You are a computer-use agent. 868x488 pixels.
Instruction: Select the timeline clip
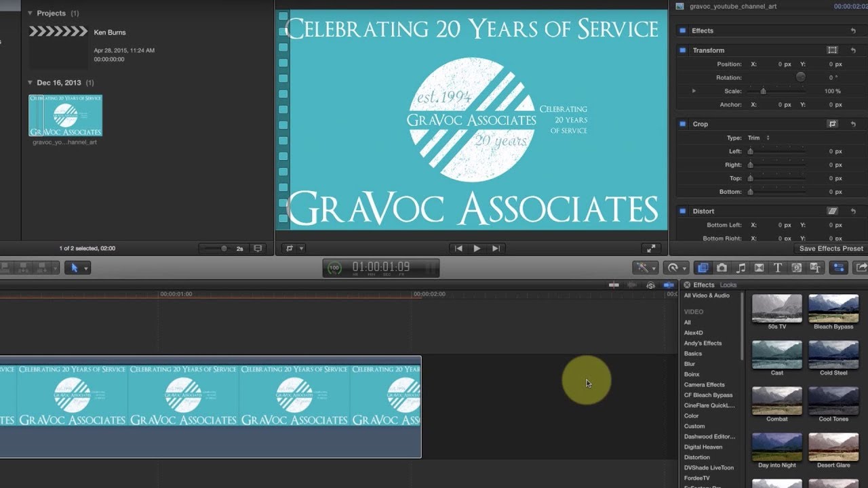[x=210, y=407]
